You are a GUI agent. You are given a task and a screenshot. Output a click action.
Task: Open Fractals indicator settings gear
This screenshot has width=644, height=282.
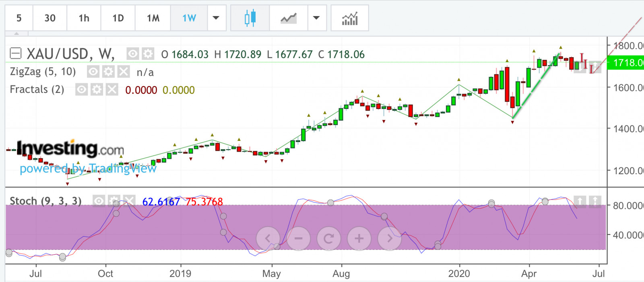[97, 89]
